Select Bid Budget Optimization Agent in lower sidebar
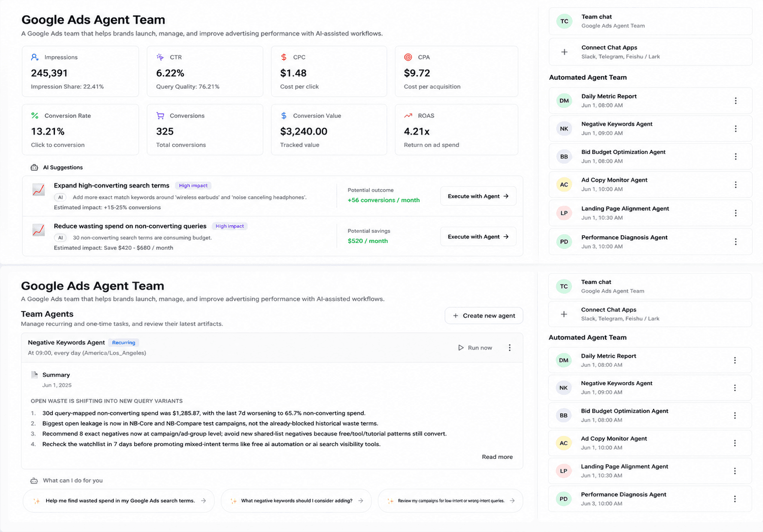 click(650, 416)
